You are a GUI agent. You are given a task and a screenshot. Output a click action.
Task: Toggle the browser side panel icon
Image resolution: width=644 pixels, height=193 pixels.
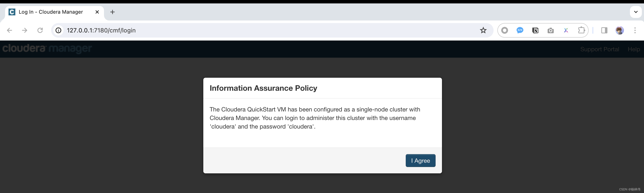[x=604, y=30]
